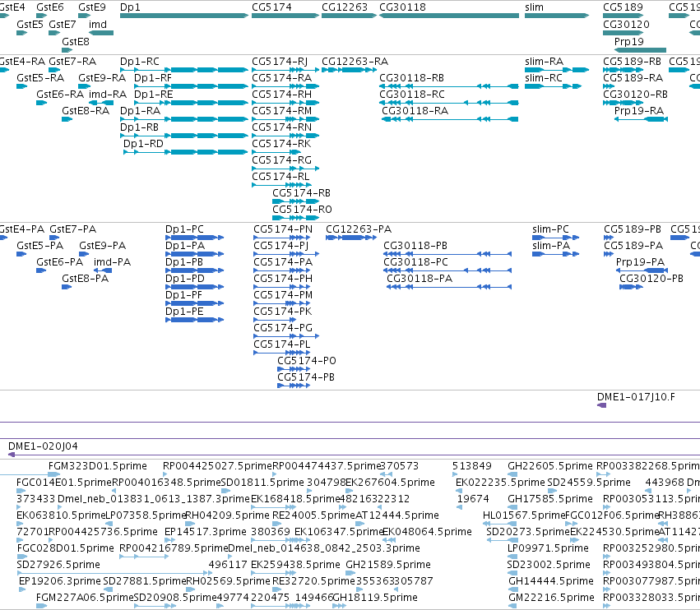
Task: Select EST EK022235.5prime
Action: click(500, 482)
